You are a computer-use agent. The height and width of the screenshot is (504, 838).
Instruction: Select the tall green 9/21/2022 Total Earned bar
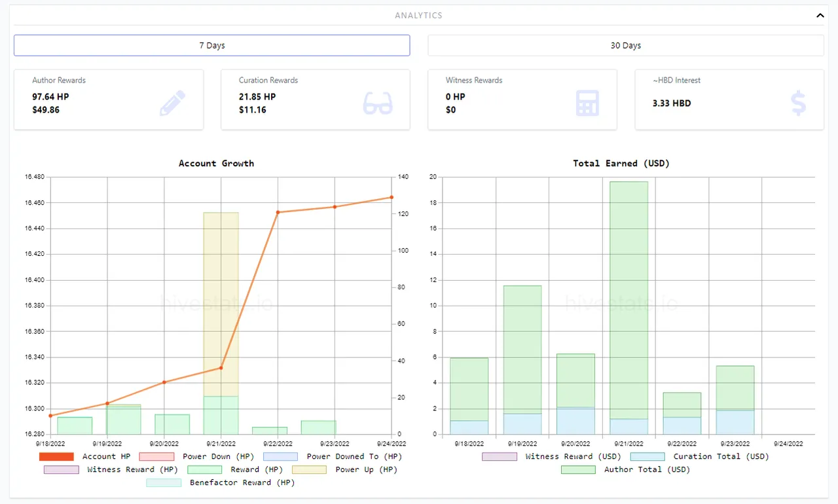(x=628, y=300)
